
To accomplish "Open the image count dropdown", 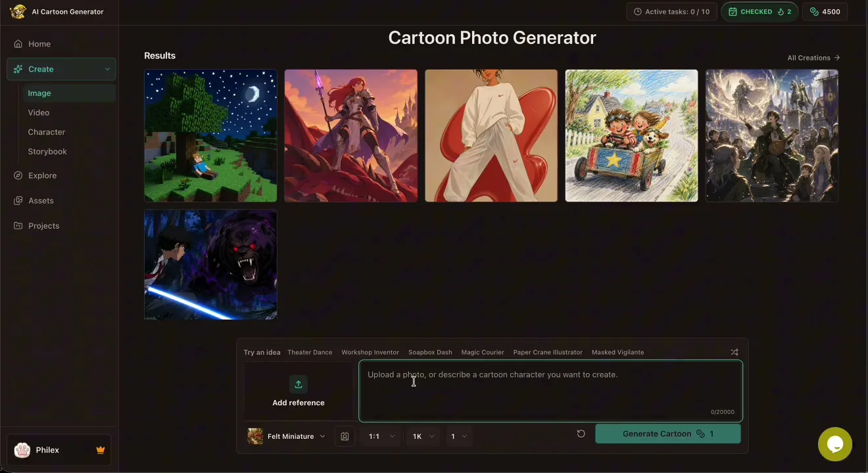I will [x=459, y=436].
